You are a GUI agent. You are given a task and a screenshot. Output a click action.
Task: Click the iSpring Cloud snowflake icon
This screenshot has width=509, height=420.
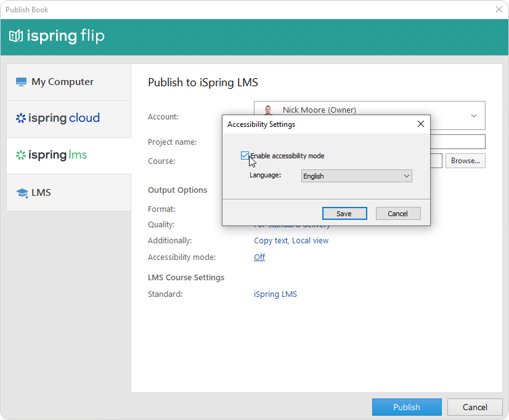[21, 118]
